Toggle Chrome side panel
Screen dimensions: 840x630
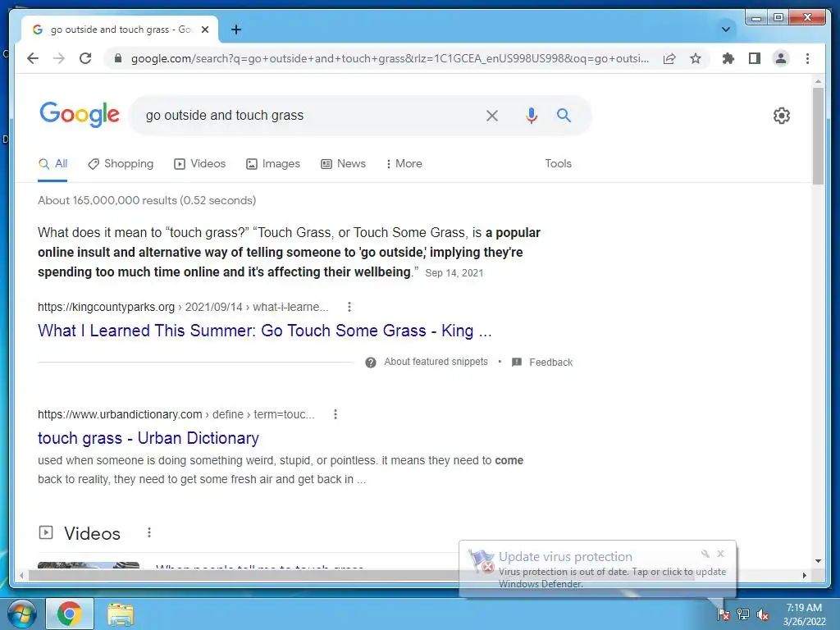755,58
